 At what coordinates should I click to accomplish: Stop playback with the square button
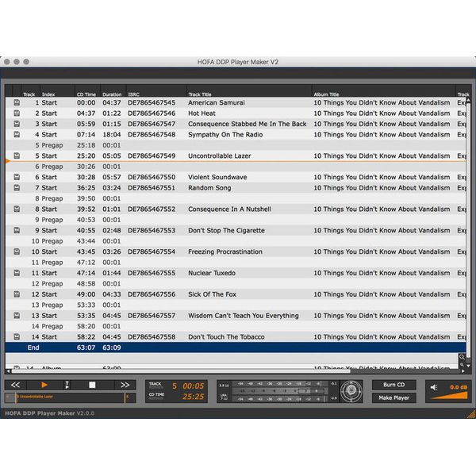tap(92, 385)
